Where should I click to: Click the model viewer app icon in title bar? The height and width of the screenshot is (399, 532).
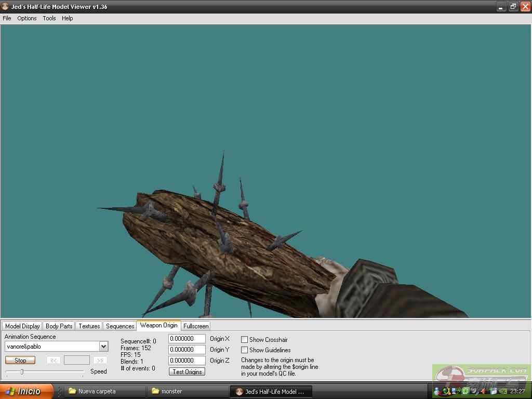coord(5,6)
